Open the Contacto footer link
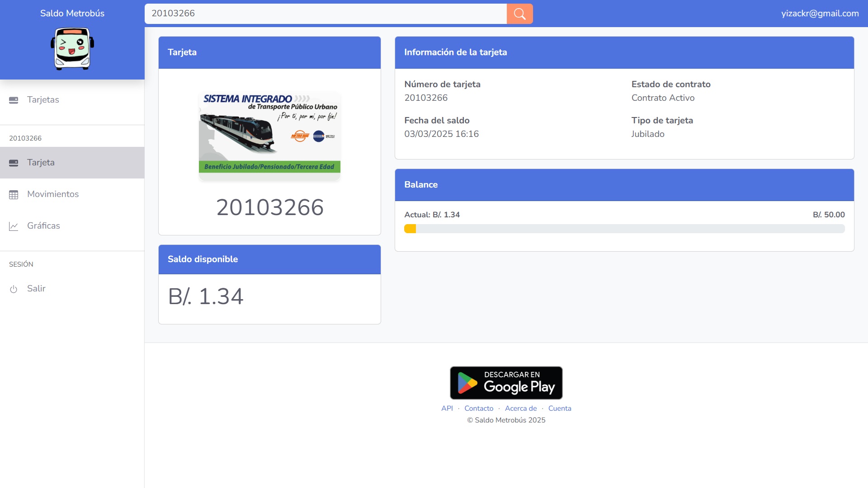Image resolution: width=868 pixels, height=488 pixels. 479,408
